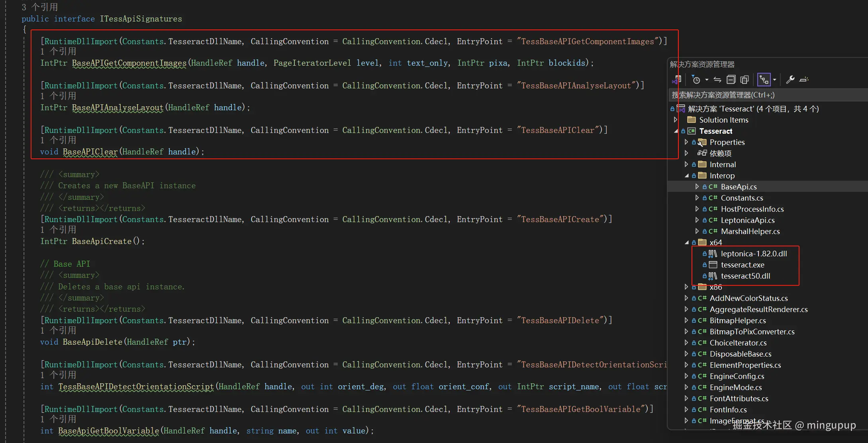Image resolution: width=868 pixels, height=443 pixels.
Task: Select tesseract50.dll file
Action: (x=745, y=276)
